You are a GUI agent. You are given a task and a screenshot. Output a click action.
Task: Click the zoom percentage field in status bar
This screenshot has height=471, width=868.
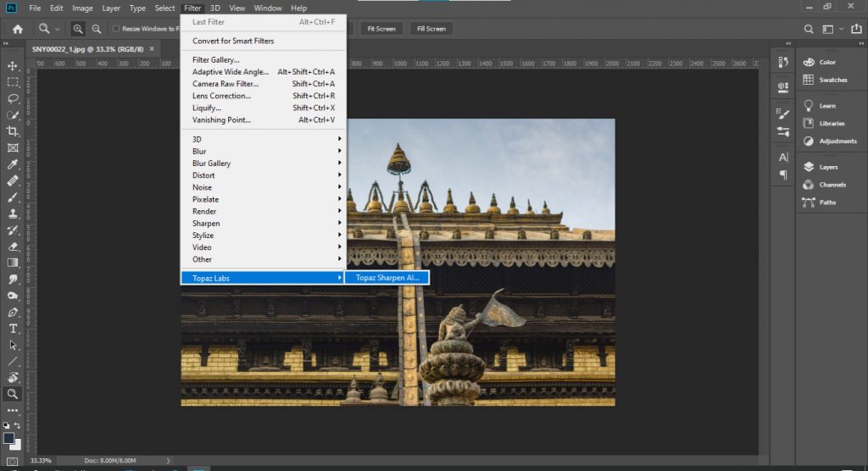pos(41,461)
